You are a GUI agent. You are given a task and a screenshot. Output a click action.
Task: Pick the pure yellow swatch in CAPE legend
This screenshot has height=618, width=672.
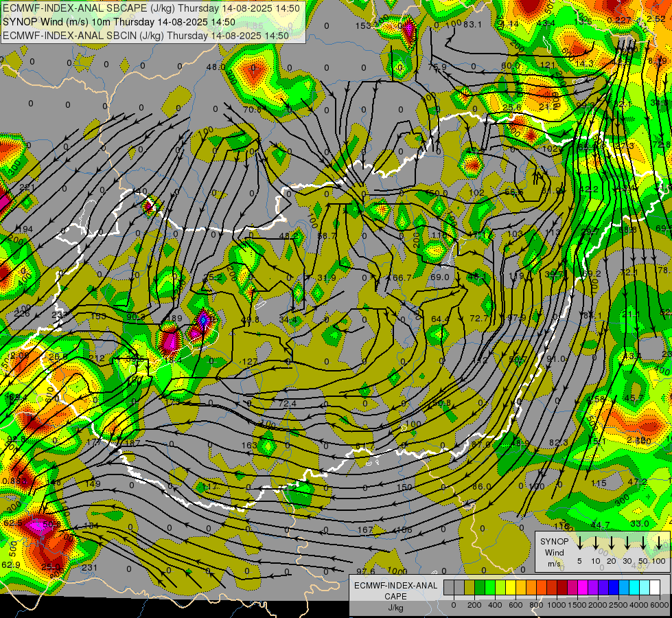point(511,588)
